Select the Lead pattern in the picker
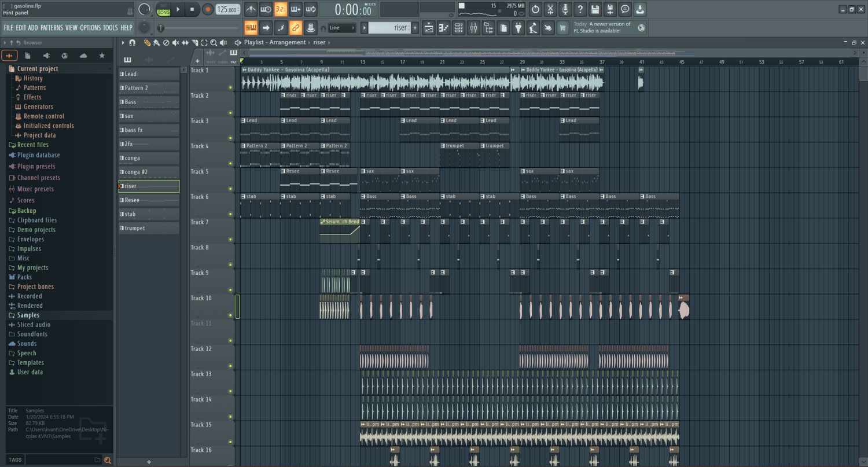The width and height of the screenshot is (868, 467). pyautogui.click(x=149, y=74)
